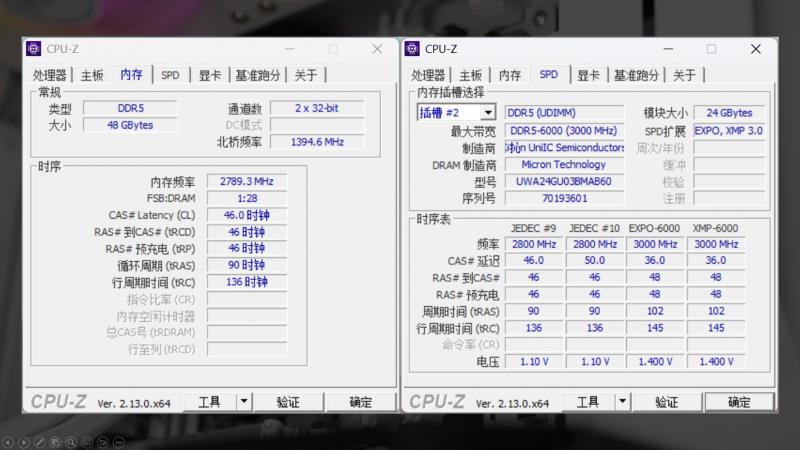The height and width of the screenshot is (450, 800).
Task: Click the JEDEC #10 CAS# latency cell 50.0
Action: pos(594,261)
